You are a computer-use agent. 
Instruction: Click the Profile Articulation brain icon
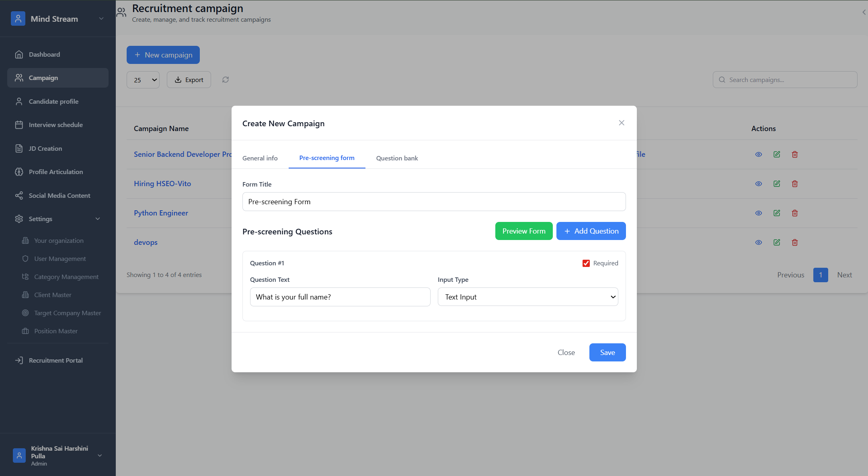tap(19, 172)
